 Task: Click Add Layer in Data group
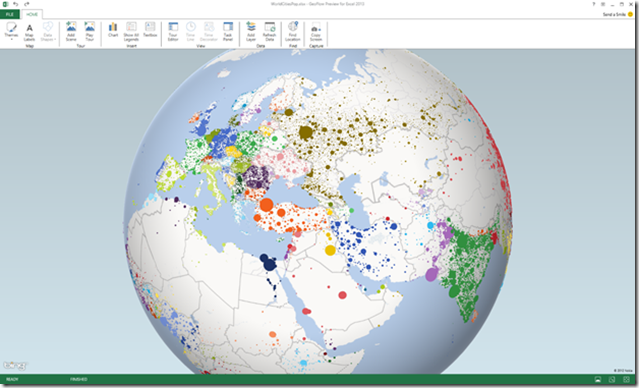tap(251, 31)
